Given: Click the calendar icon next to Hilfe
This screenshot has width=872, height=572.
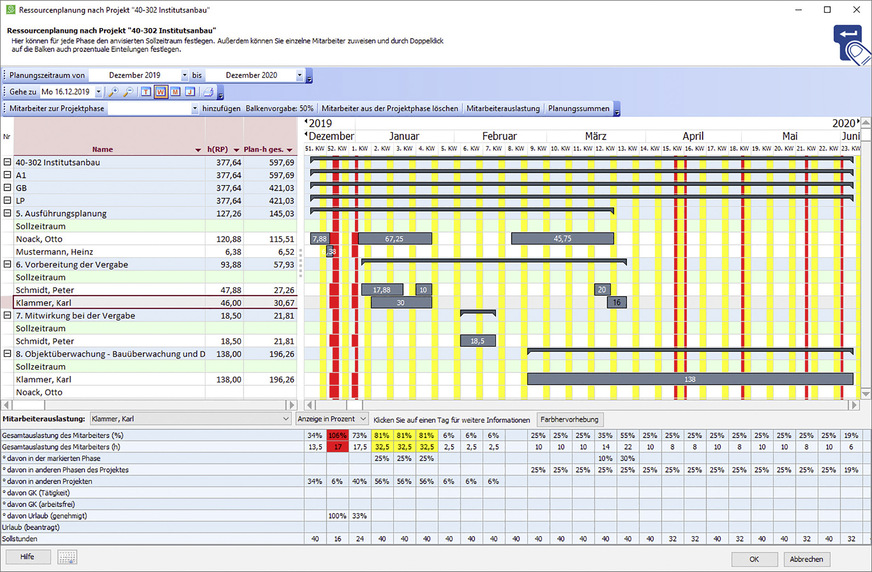Looking at the screenshot, I should pos(66,558).
